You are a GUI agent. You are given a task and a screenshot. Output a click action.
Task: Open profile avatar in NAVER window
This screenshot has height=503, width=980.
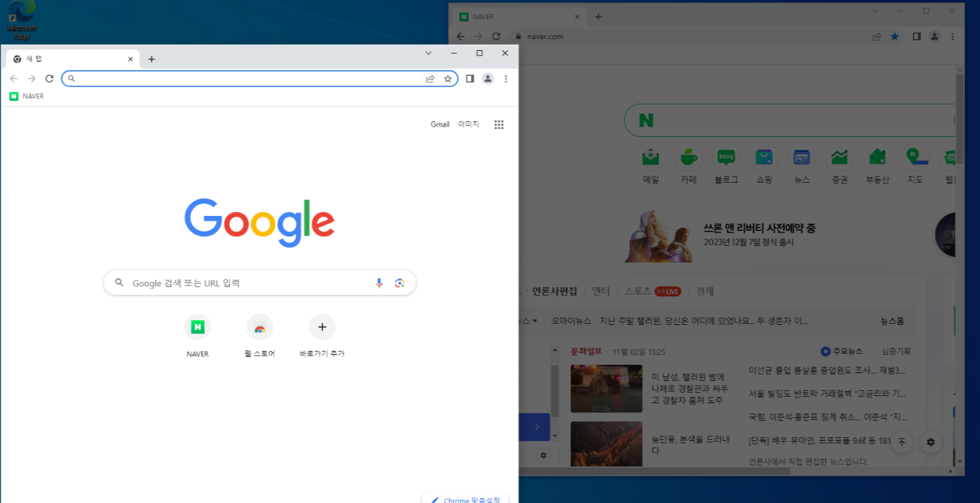point(935,37)
